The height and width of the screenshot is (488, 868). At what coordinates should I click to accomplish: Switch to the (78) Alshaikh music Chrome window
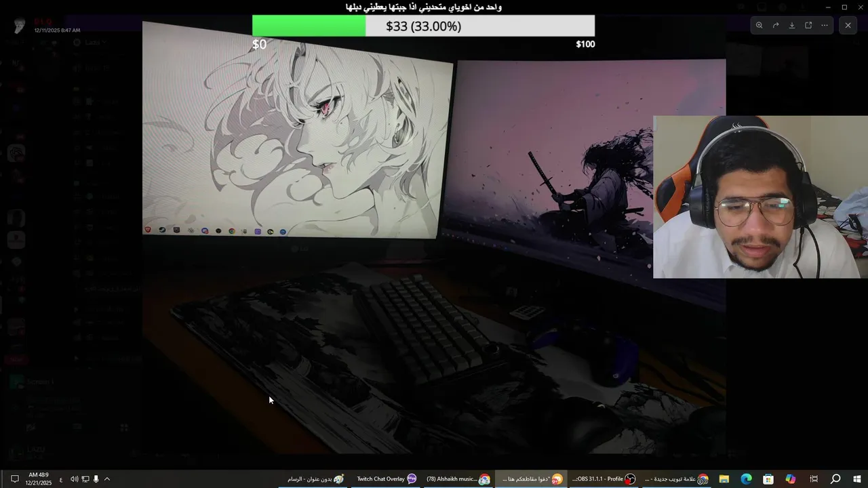pyautogui.click(x=458, y=479)
